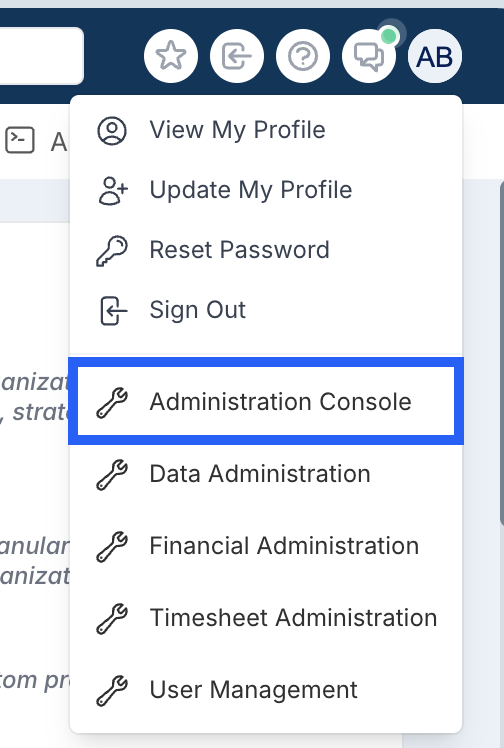Click the terminal console icon
The image size is (504, 748).
coord(20,140)
